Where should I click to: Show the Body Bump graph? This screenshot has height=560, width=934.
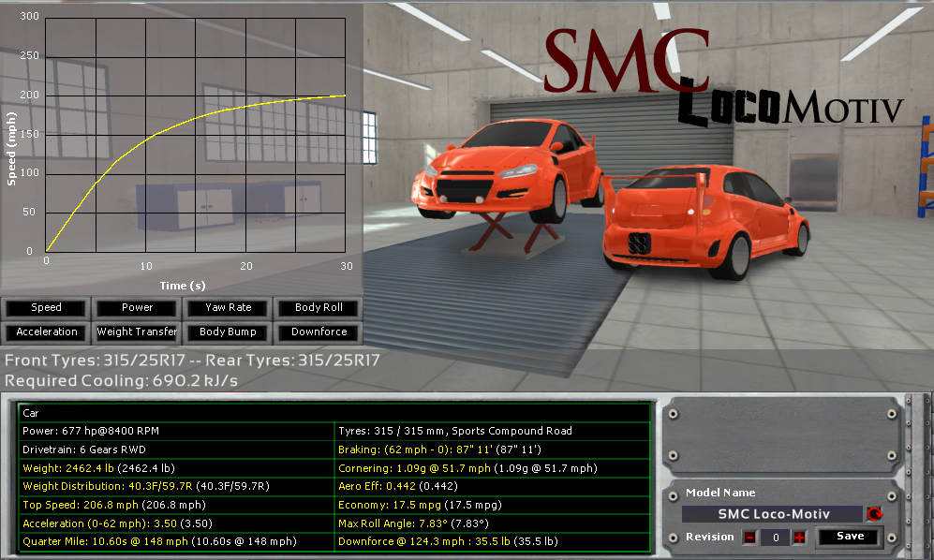pos(228,332)
